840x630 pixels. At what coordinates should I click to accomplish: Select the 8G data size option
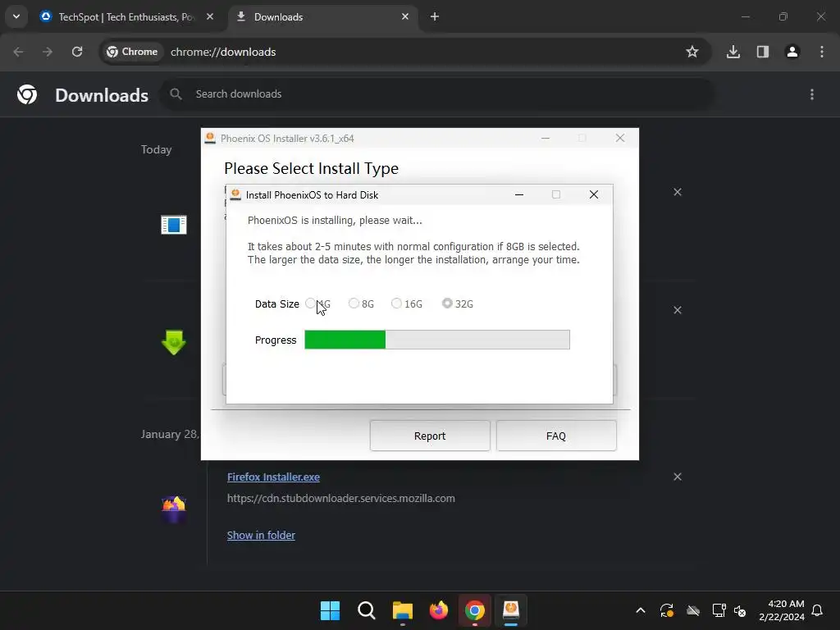[354, 304]
